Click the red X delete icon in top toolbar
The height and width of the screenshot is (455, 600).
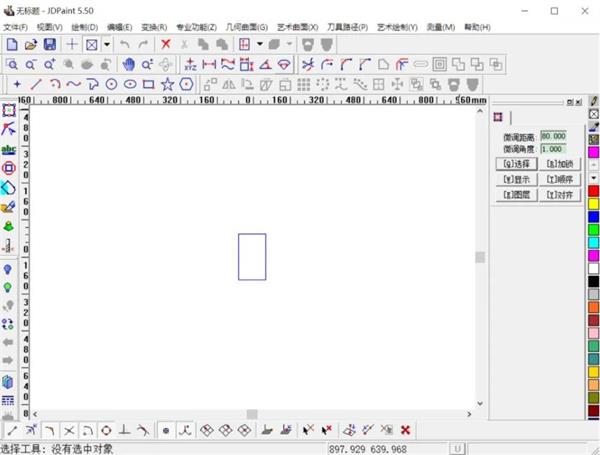click(x=166, y=44)
